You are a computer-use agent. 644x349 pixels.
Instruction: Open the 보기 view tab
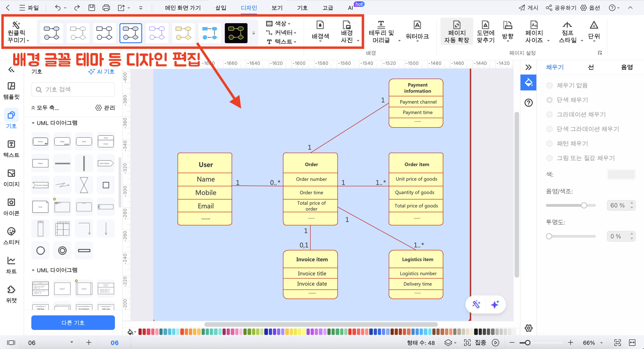(x=277, y=8)
